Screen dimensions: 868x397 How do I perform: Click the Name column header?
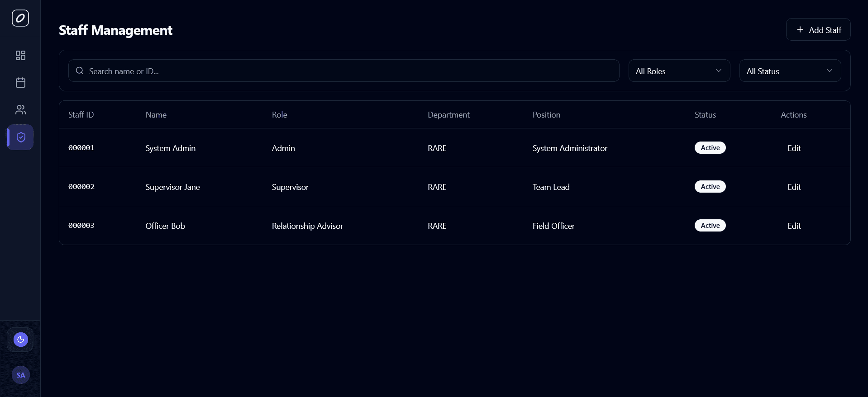[156, 115]
